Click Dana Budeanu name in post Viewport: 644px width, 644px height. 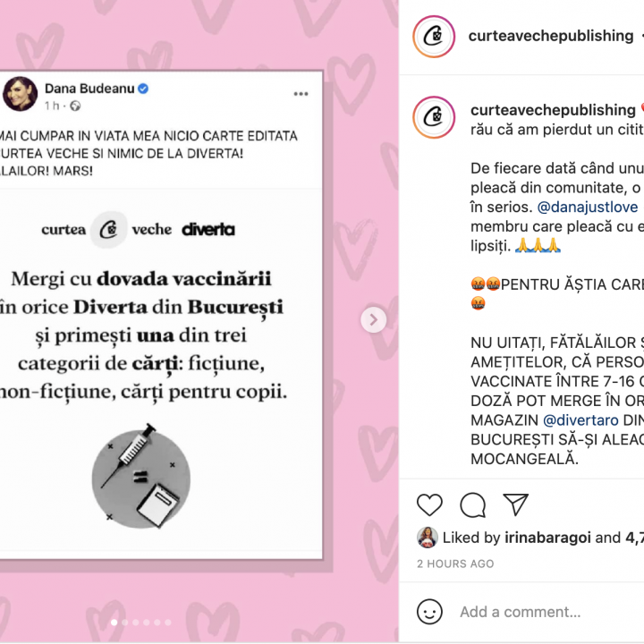(89, 89)
